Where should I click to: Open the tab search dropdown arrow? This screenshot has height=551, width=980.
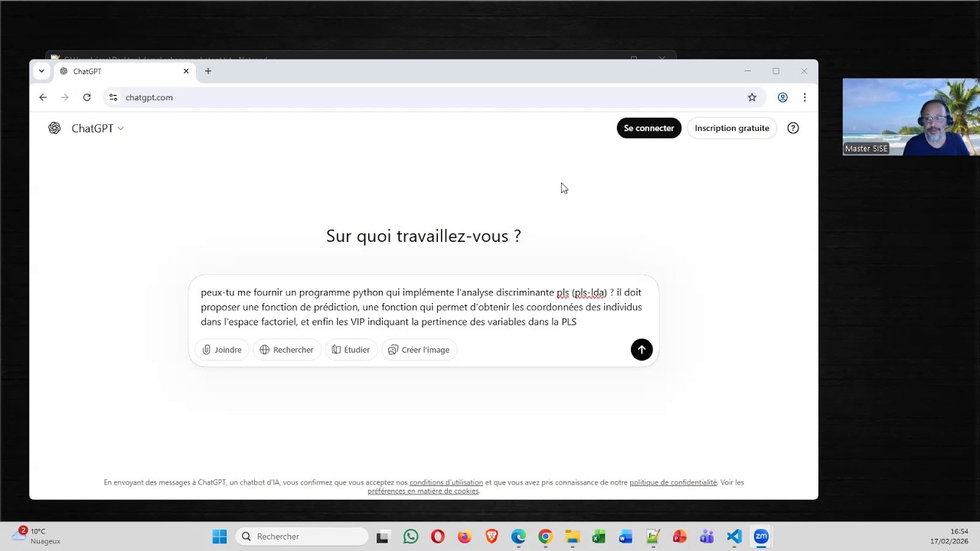coord(41,71)
